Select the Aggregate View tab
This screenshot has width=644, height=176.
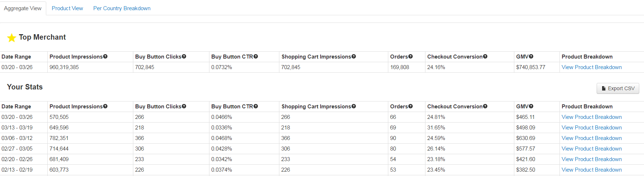[23, 8]
